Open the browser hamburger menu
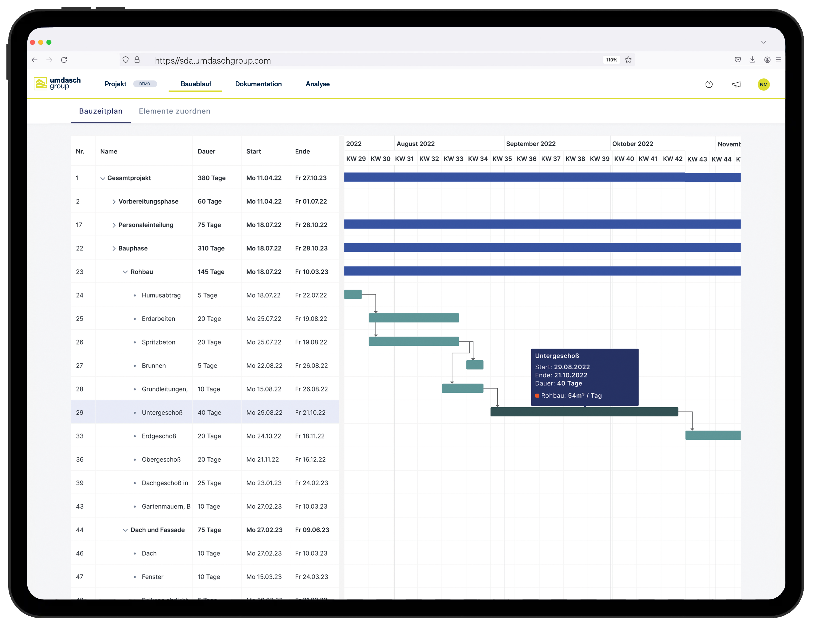The image size is (840, 625). (778, 60)
